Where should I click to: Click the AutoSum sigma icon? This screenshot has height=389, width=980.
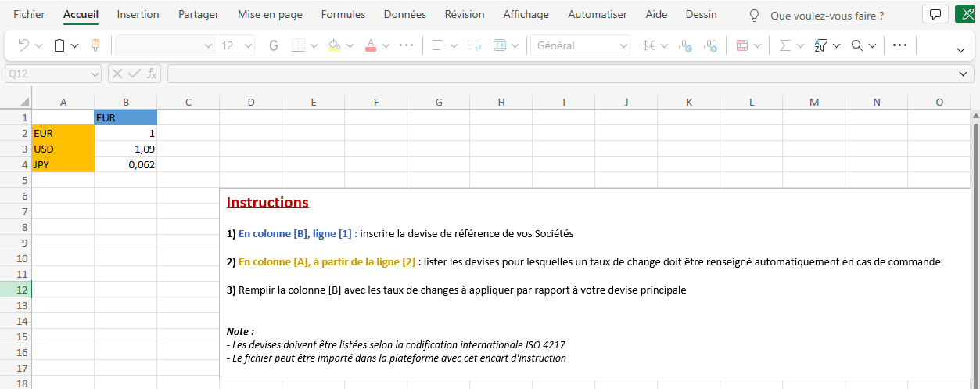pos(785,45)
